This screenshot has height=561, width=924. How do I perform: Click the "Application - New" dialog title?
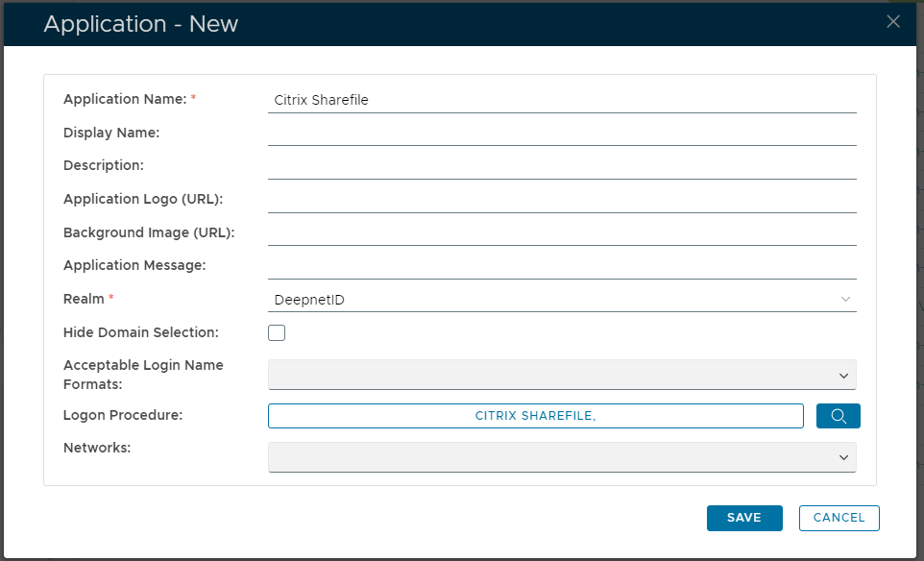tap(141, 24)
